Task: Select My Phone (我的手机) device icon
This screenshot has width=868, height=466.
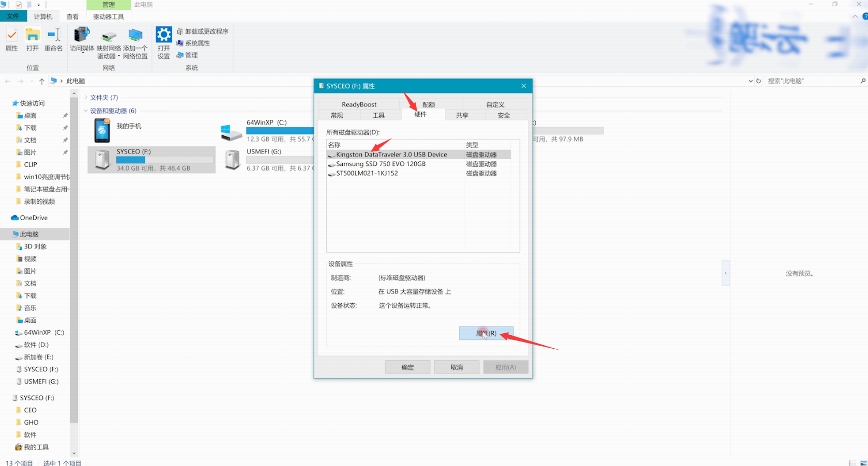Action: tap(102, 130)
